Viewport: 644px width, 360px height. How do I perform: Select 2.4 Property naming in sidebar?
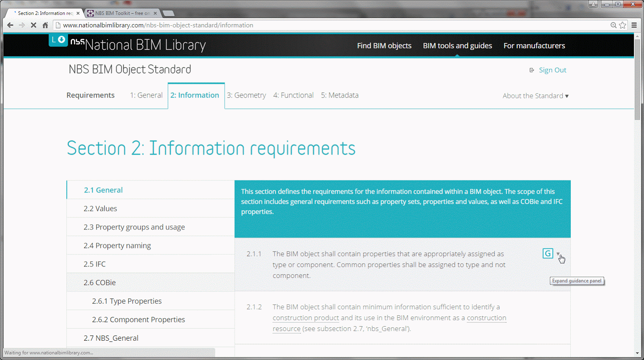pyautogui.click(x=151, y=246)
